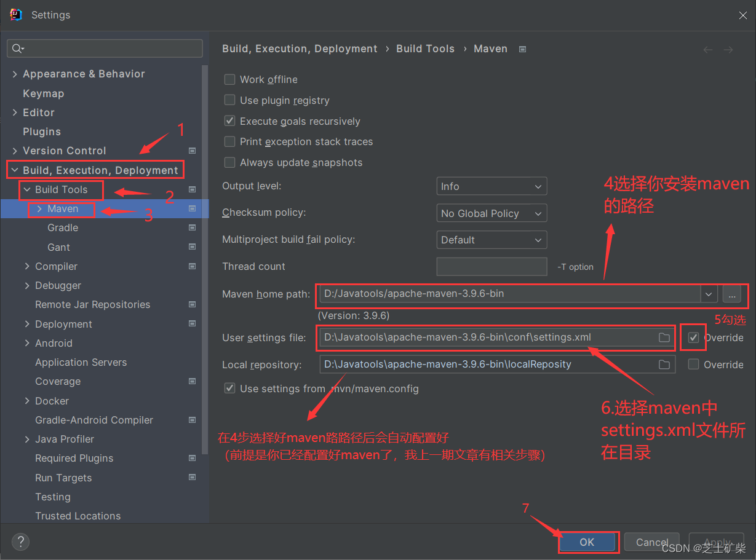The height and width of the screenshot is (560, 756).
Task: Click the Apply button
Action: 717,542
